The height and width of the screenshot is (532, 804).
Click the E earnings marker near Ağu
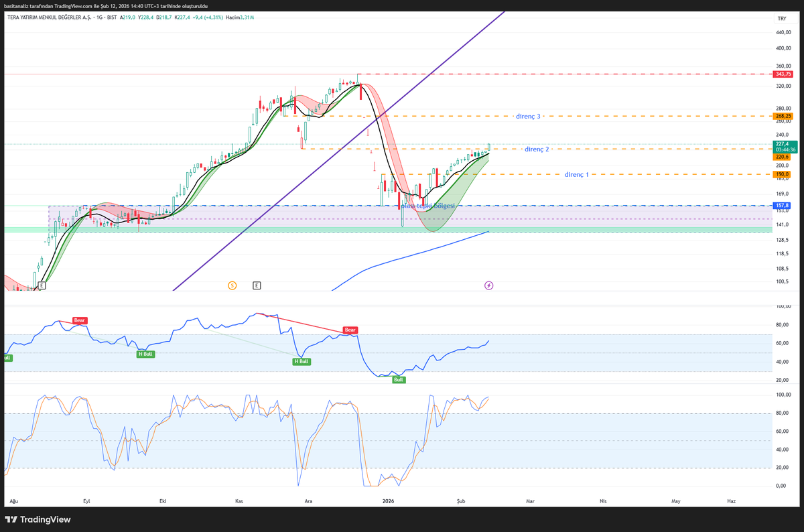point(42,285)
